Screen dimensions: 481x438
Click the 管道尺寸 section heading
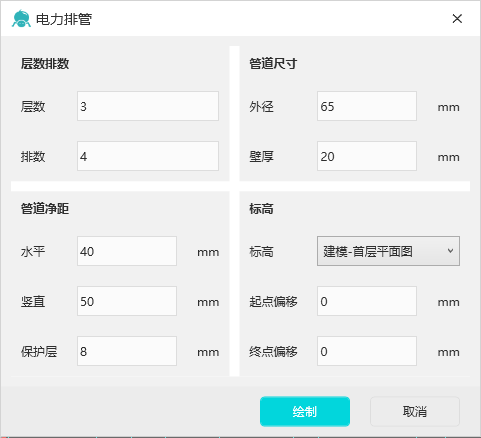273,63
